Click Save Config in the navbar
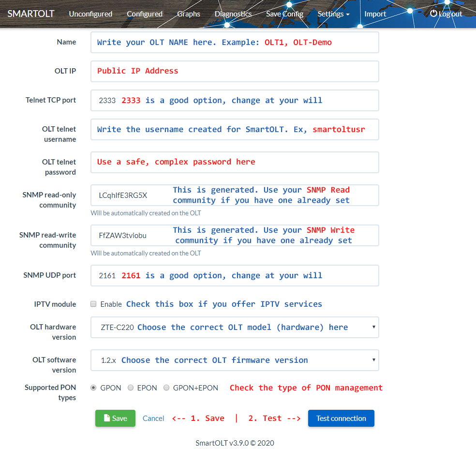The height and width of the screenshot is (449, 476). [284, 14]
